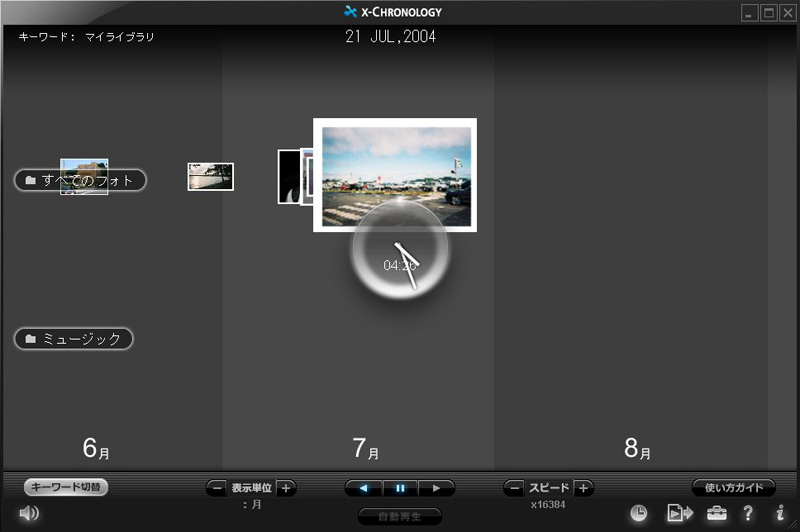The height and width of the screenshot is (532, 800).
Task: Open the large parking lot photo thumbnail
Action: click(x=395, y=165)
